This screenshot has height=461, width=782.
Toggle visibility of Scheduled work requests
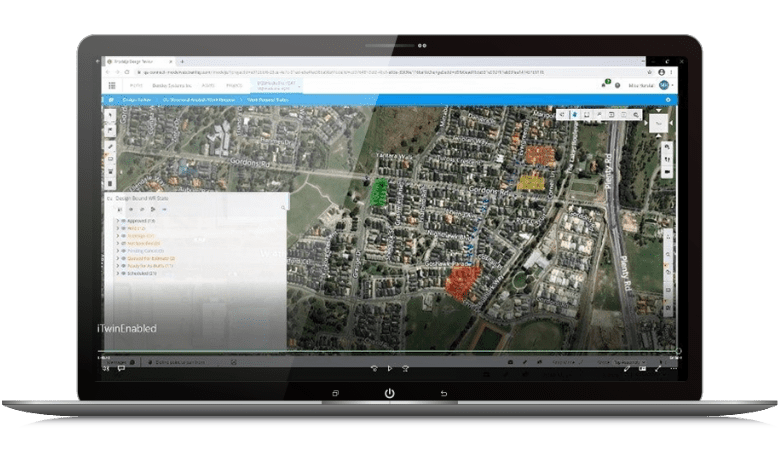(x=123, y=273)
